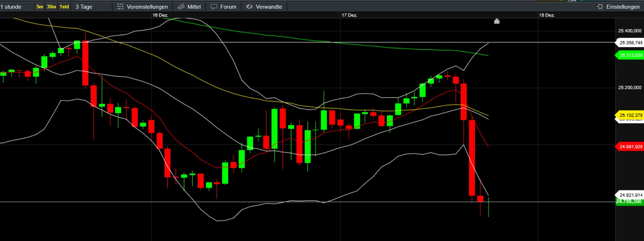Click the Forum speech bubble icon
The height and width of the screenshot is (241, 644).
click(214, 7)
